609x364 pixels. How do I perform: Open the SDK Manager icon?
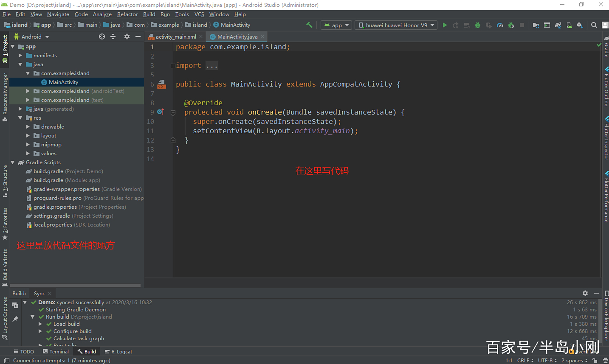point(580,25)
